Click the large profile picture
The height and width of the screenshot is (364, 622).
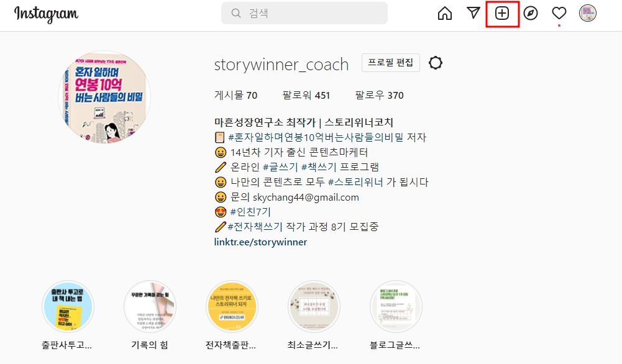coord(104,97)
